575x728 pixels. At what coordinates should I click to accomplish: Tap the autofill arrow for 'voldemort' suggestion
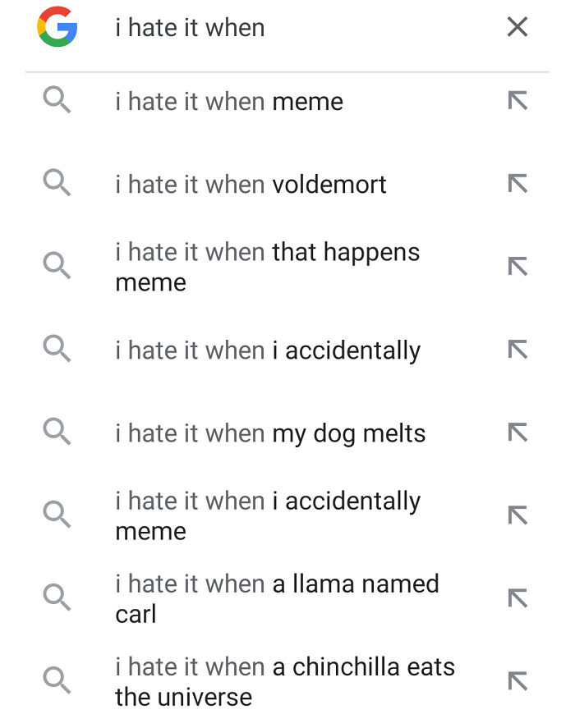(517, 184)
